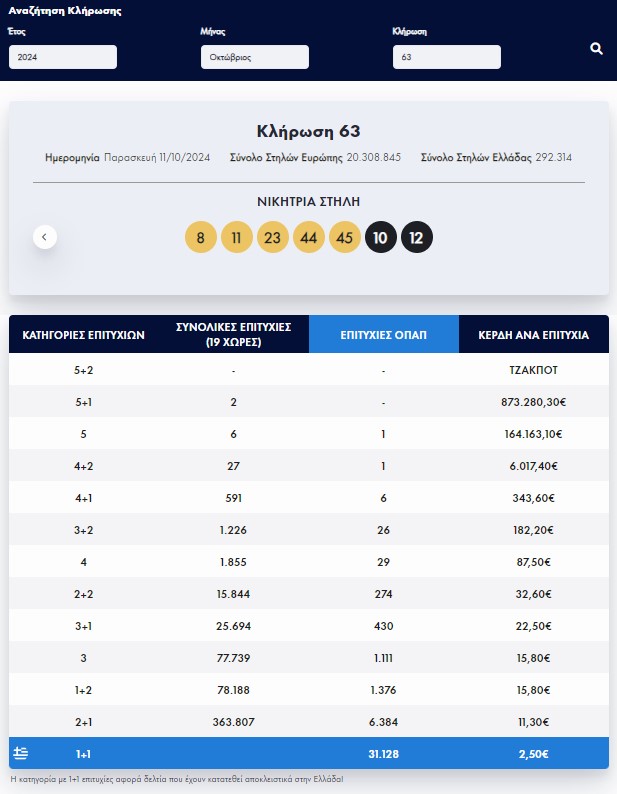Click the Greek flag icon in 1+1 row
This screenshot has width=617, height=794.
(x=20, y=753)
